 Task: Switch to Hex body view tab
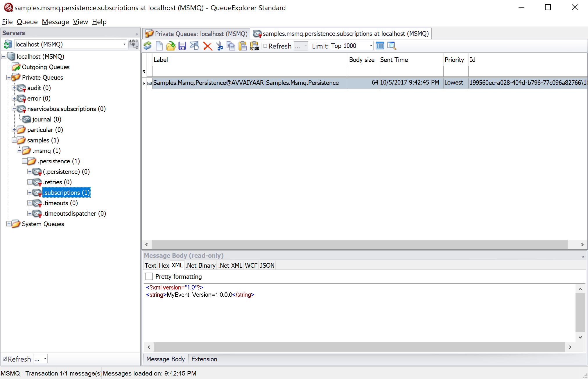coord(164,265)
